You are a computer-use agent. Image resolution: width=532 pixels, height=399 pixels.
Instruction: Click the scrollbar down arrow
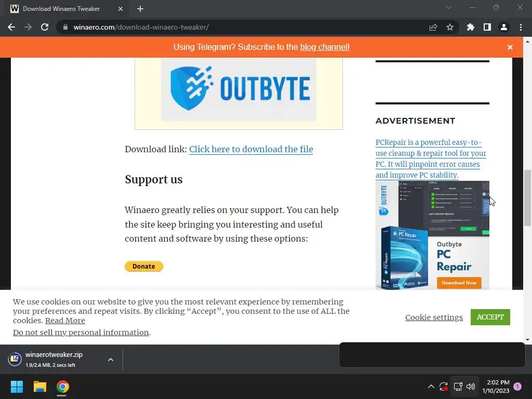pyautogui.click(x=527, y=339)
